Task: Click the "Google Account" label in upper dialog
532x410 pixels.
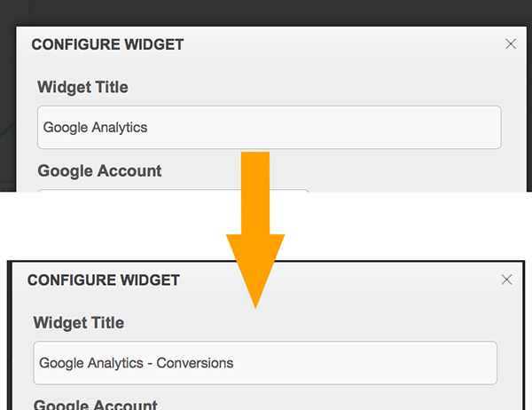Action: pos(99,170)
